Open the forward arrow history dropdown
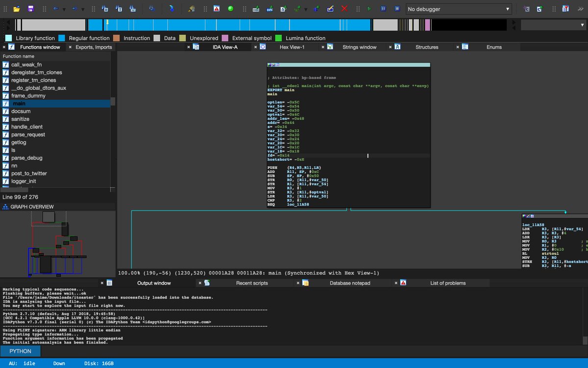 click(83, 9)
